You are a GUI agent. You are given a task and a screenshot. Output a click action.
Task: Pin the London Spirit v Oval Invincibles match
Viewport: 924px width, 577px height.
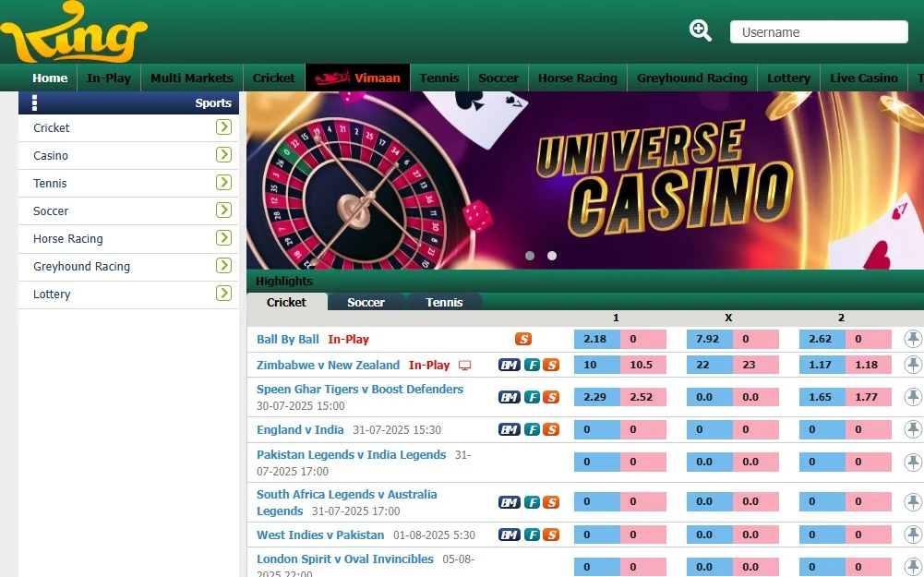pyautogui.click(x=913, y=567)
